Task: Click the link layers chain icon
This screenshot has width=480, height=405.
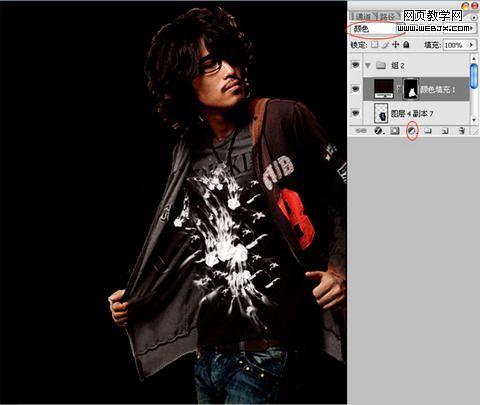Action: pos(361,131)
